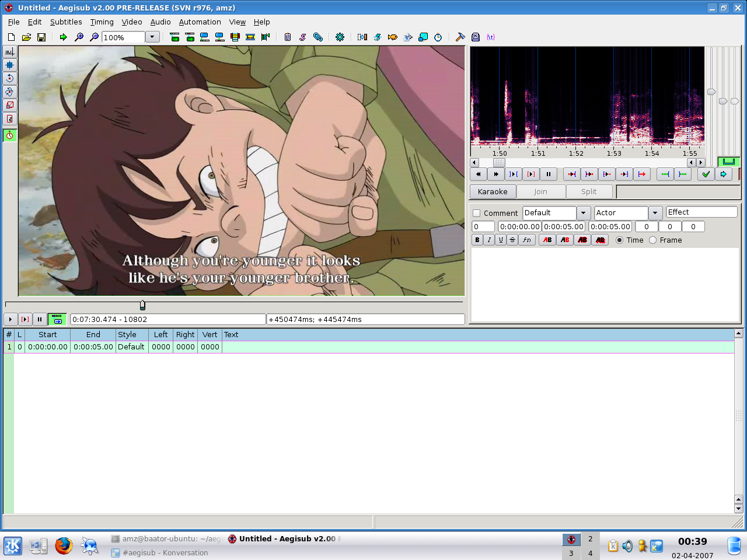
Task: Open the Audio menu
Action: click(x=160, y=22)
